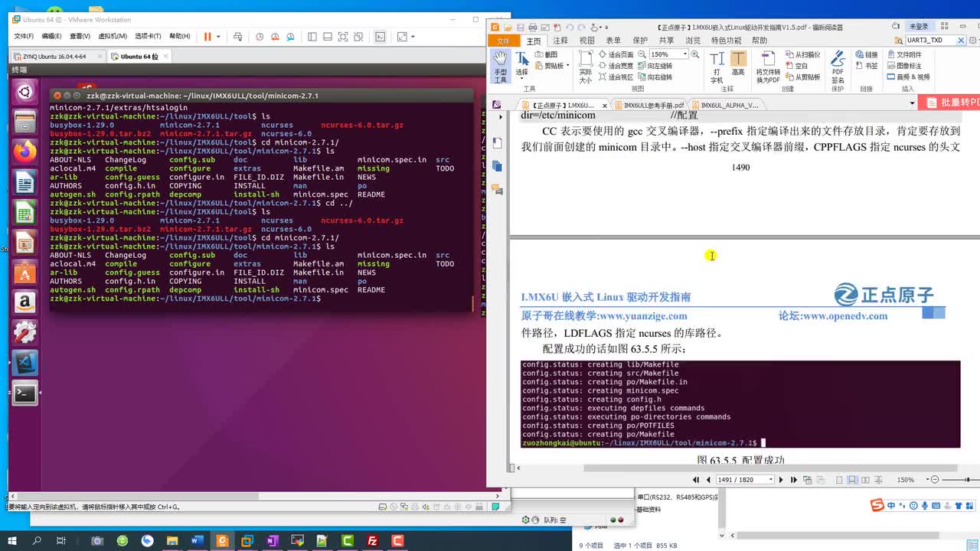Create a PDF from scanner (从扫描仪)
980x551 pixels.
[802, 55]
